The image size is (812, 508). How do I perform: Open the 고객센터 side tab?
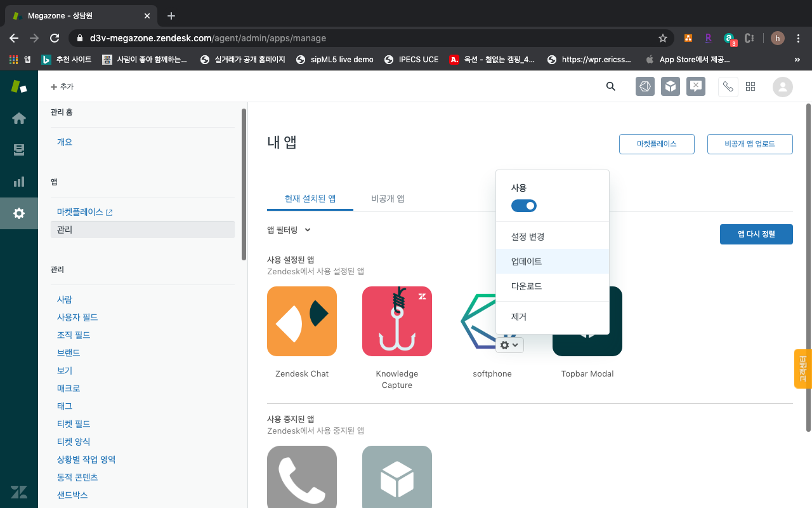pyautogui.click(x=803, y=368)
